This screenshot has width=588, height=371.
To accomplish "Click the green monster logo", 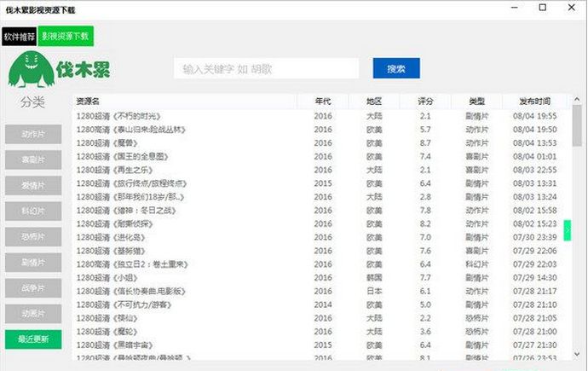I will click(32, 69).
